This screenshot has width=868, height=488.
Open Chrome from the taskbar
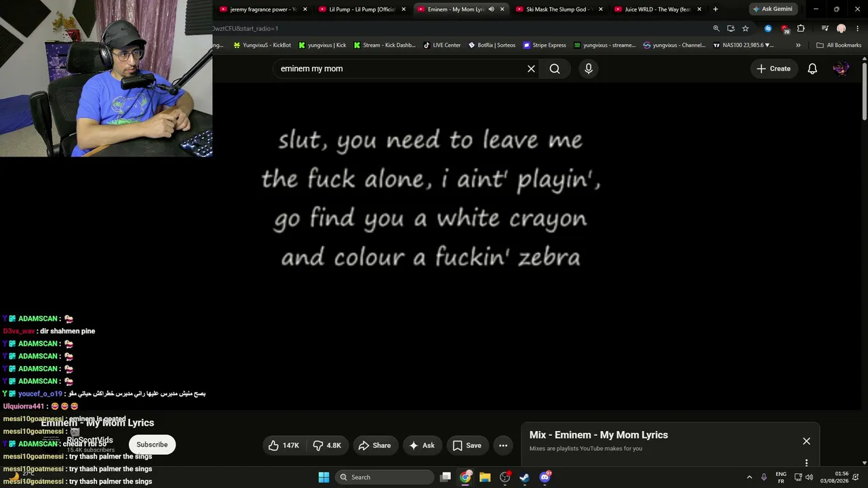[x=465, y=477]
